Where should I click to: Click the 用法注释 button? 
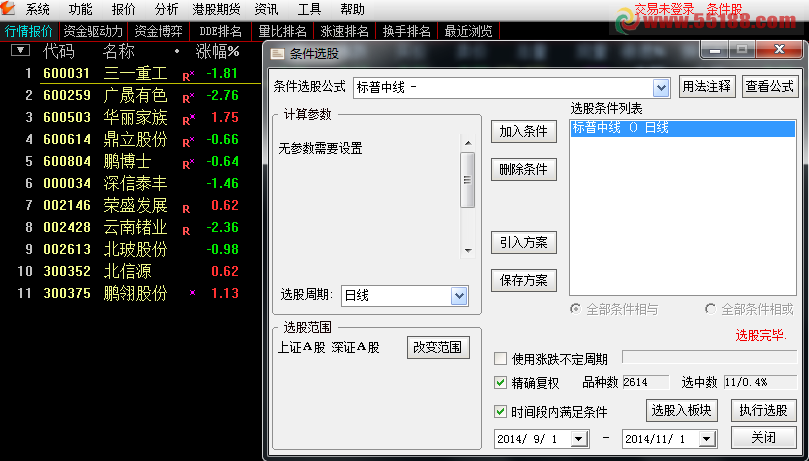706,87
